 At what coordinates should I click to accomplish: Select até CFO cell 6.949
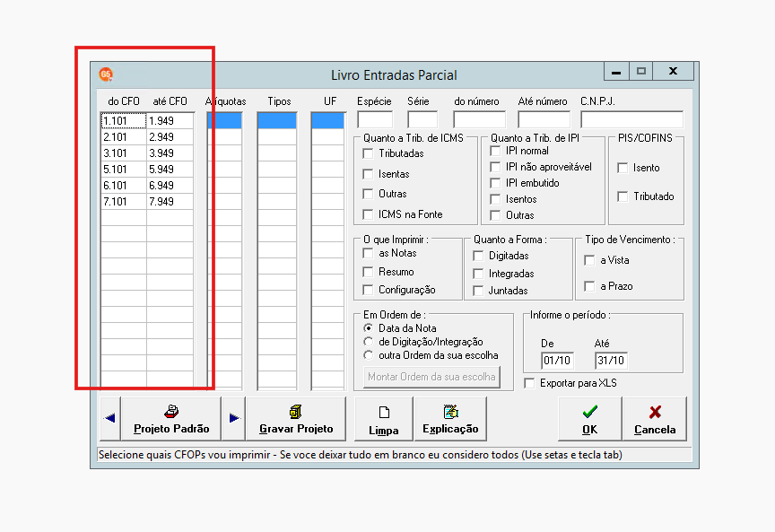(x=170, y=186)
